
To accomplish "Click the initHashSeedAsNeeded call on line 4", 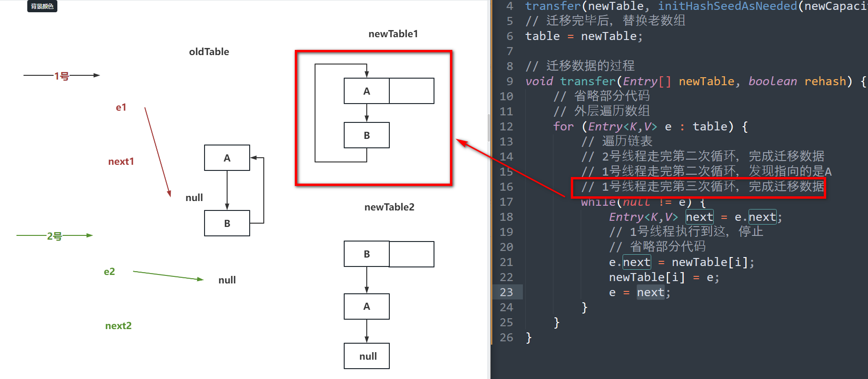I will (x=727, y=6).
